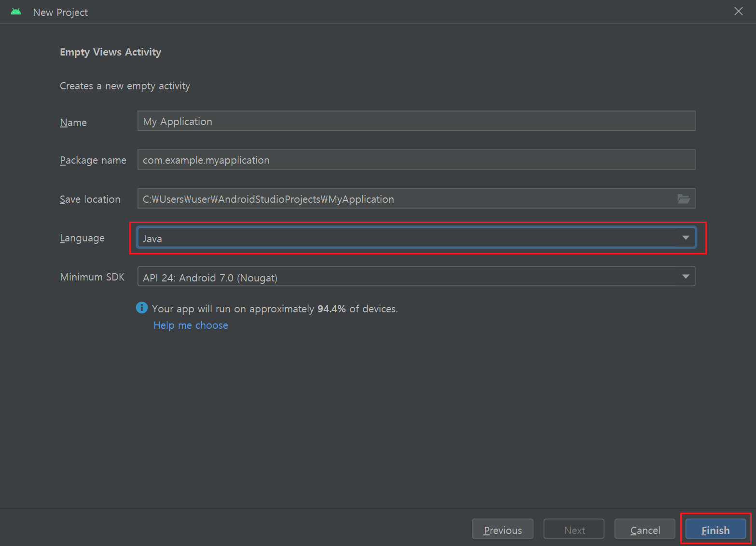Click the Android logo icon in title bar
Screen dimensions: 756x546
click(16, 12)
